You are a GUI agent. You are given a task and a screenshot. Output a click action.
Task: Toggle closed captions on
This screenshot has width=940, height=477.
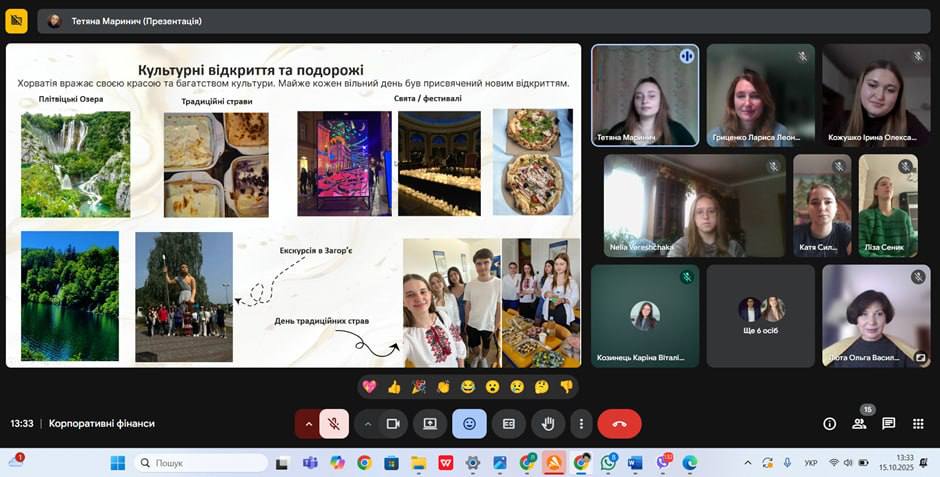[508, 424]
